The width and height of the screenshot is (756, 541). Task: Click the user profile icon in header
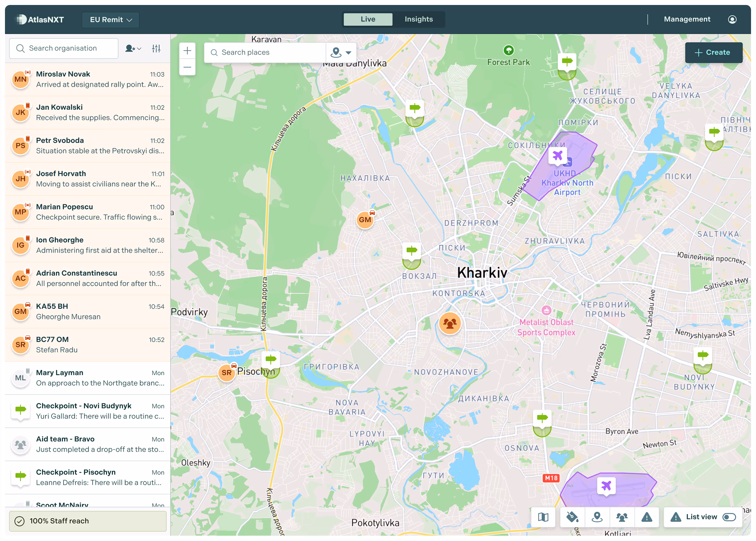pyautogui.click(x=732, y=19)
